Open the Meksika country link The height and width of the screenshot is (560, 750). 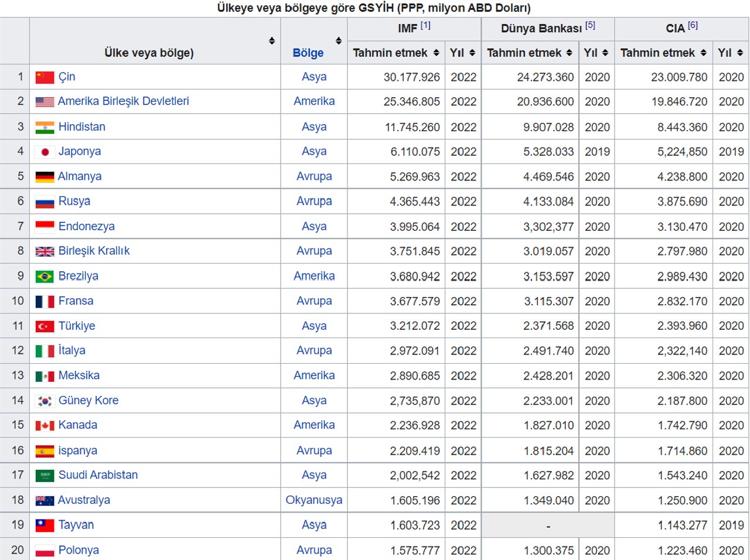click(79, 375)
